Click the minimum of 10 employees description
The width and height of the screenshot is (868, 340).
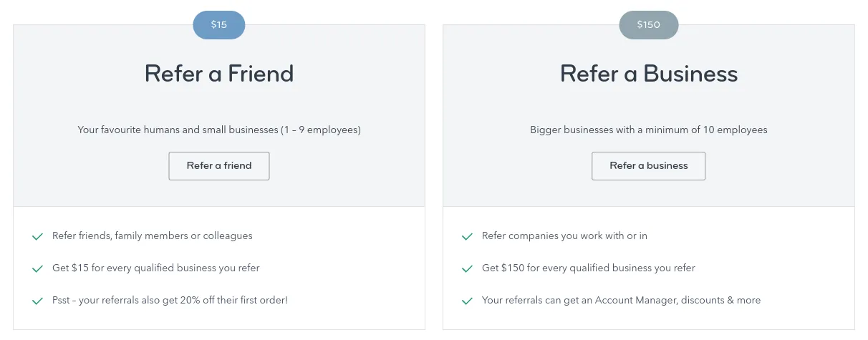649,130
